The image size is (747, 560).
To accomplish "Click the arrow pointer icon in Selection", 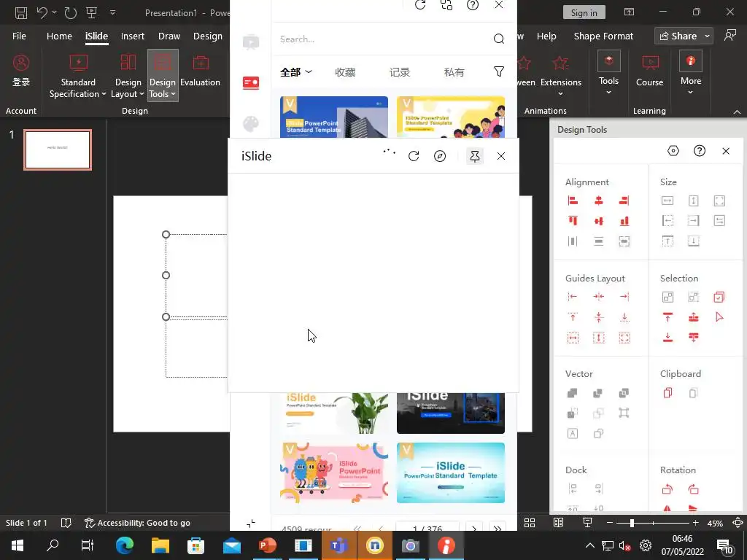I will pos(719,317).
